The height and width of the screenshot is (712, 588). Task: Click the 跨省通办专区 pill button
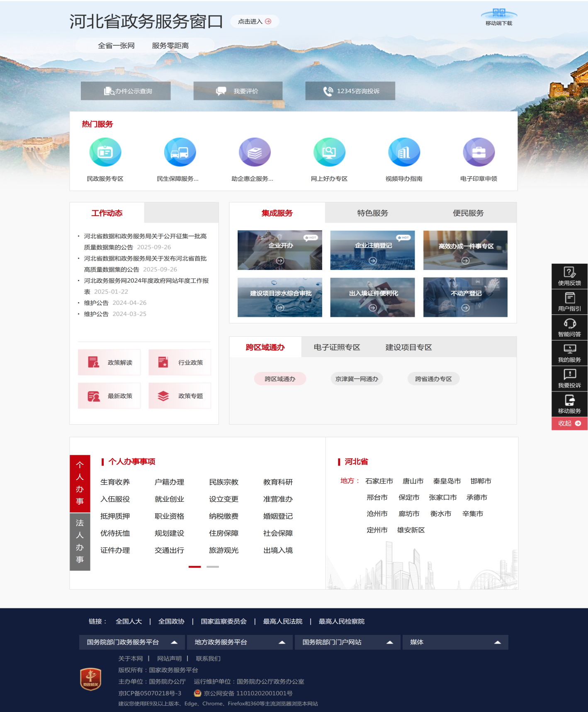433,379
